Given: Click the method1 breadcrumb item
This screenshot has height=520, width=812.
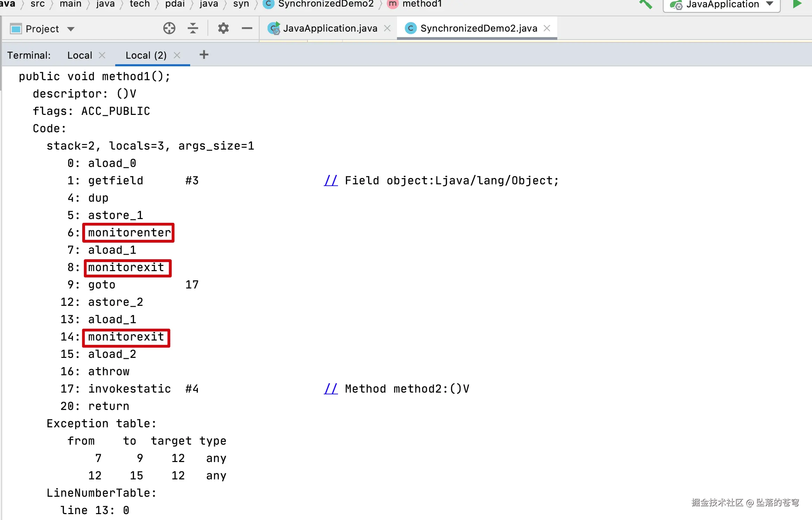Looking at the screenshot, I should coord(414,4).
